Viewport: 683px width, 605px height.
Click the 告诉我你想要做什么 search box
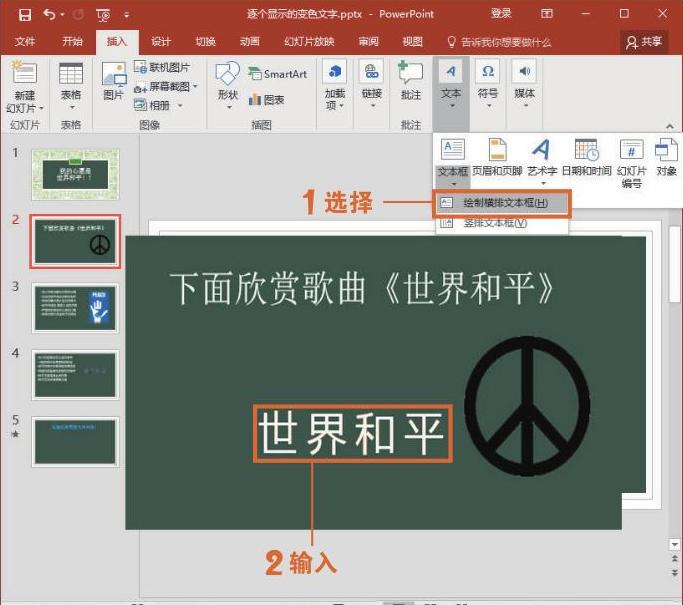click(x=499, y=42)
